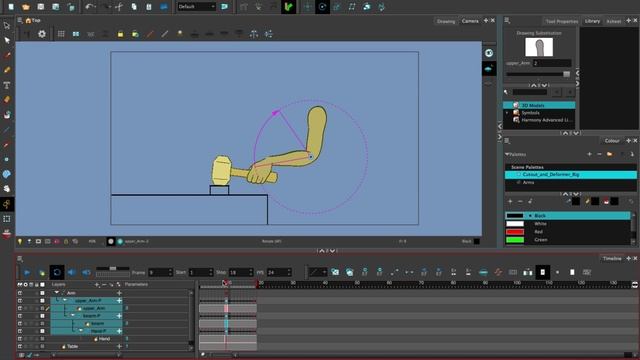Open a scene with the folder icon

(26, 7)
